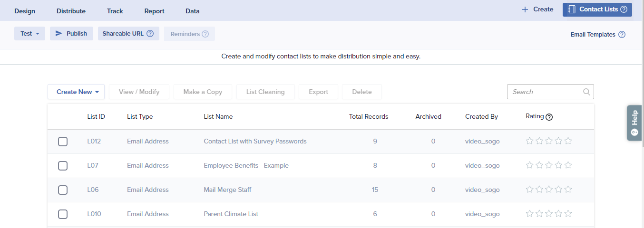
Task: Click the question mark beside Shareable URL
Action: (150, 34)
